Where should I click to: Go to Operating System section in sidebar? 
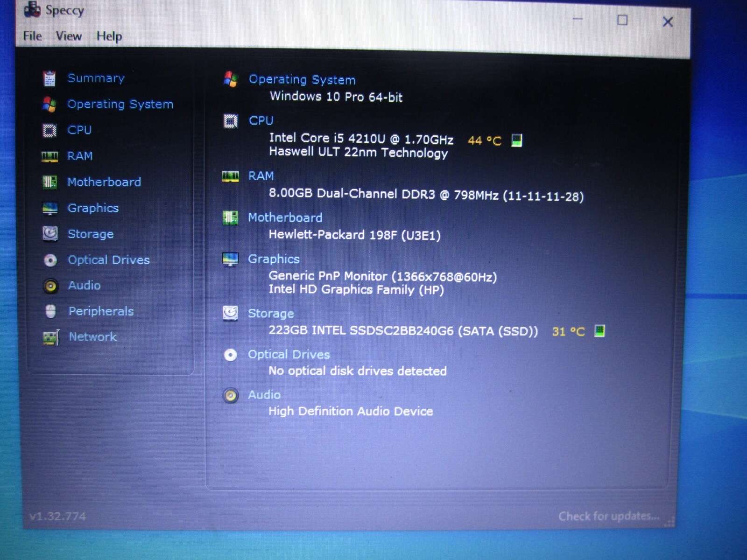(120, 105)
